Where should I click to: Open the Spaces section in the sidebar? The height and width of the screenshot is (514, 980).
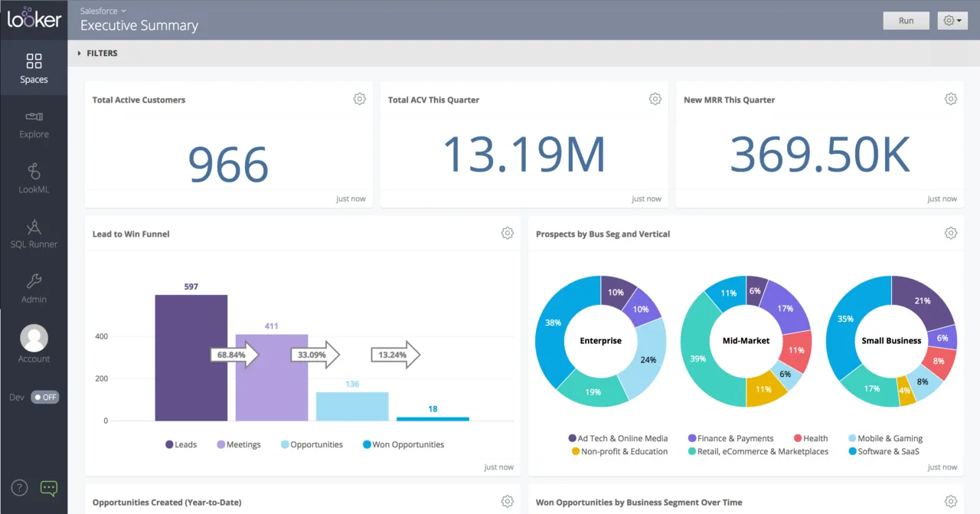pyautogui.click(x=34, y=67)
